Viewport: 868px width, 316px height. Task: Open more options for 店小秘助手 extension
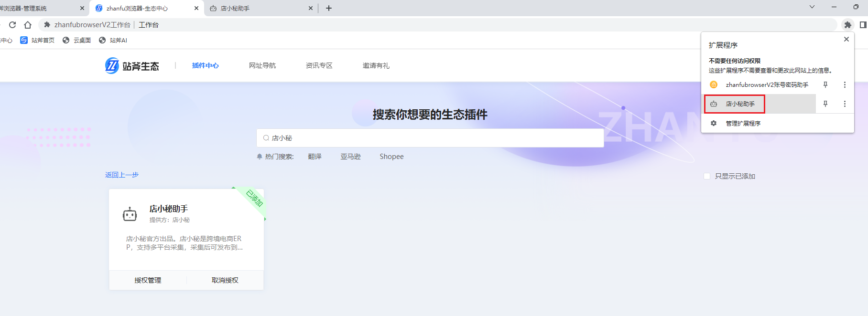845,104
